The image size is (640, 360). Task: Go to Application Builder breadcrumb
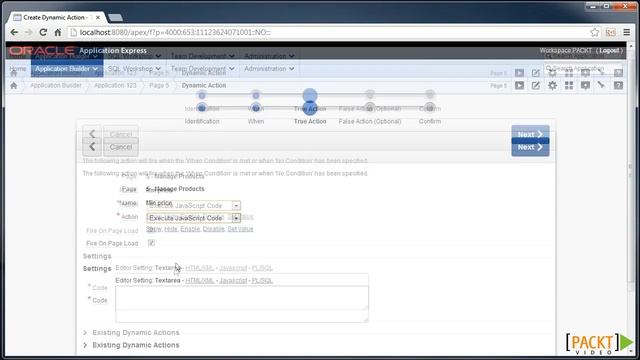[56, 85]
